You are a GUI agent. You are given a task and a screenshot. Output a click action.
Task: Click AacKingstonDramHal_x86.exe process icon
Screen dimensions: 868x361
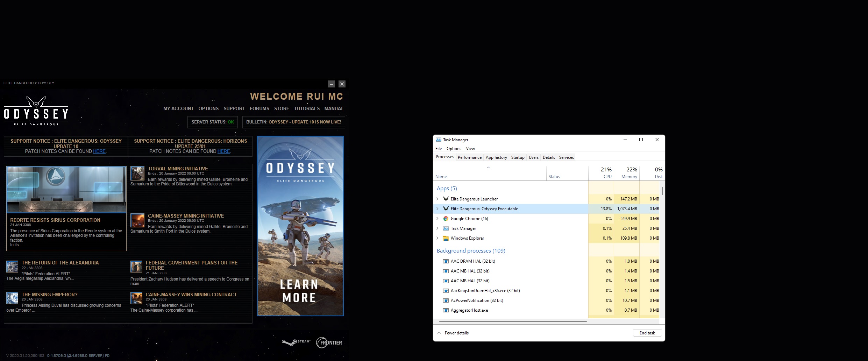coord(446,291)
